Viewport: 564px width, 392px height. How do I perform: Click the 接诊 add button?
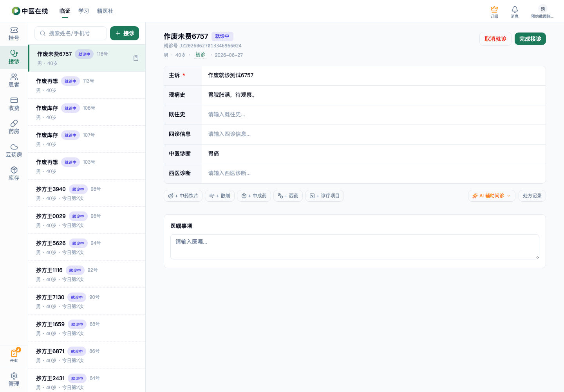click(x=125, y=33)
